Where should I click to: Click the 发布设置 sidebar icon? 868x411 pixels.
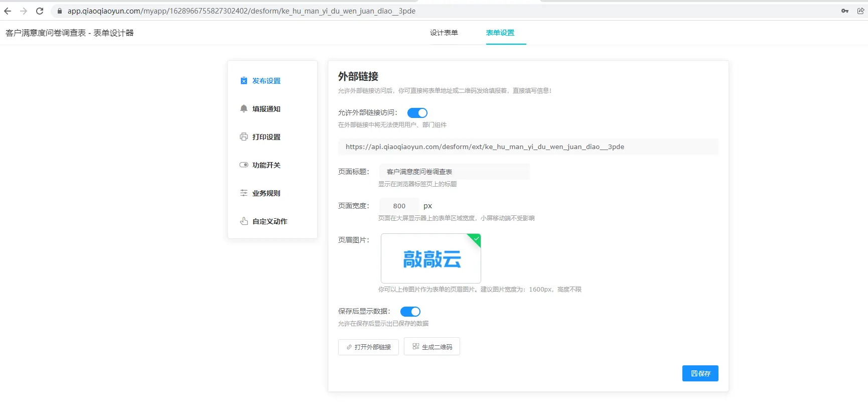pyautogui.click(x=244, y=81)
